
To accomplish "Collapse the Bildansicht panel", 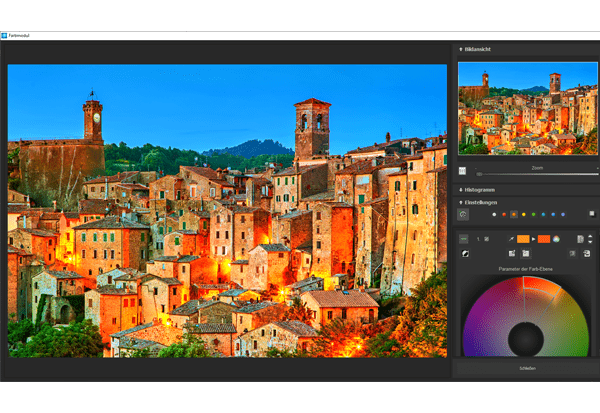I will point(461,49).
